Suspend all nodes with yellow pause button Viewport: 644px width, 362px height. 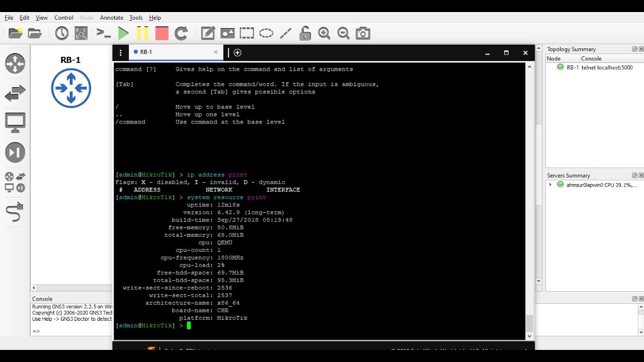[x=142, y=34]
